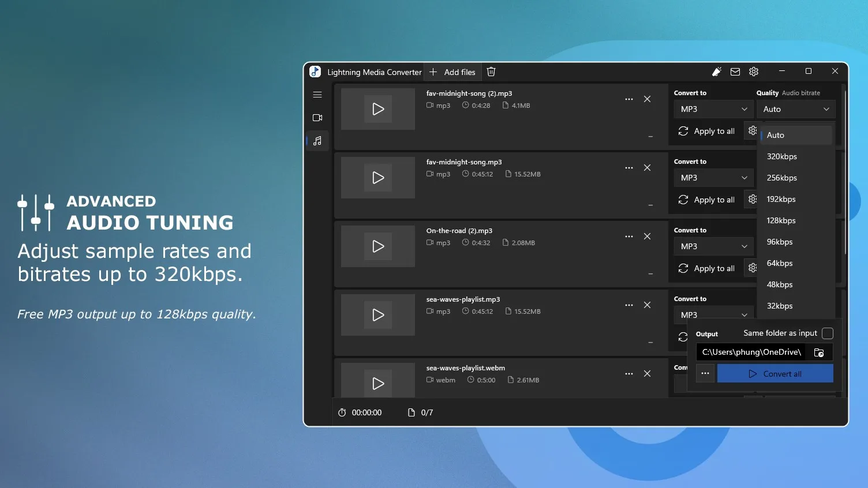Open MP3 format dropdown for sea-waves-playlist.mp3
868x488 pixels.
[714, 315]
